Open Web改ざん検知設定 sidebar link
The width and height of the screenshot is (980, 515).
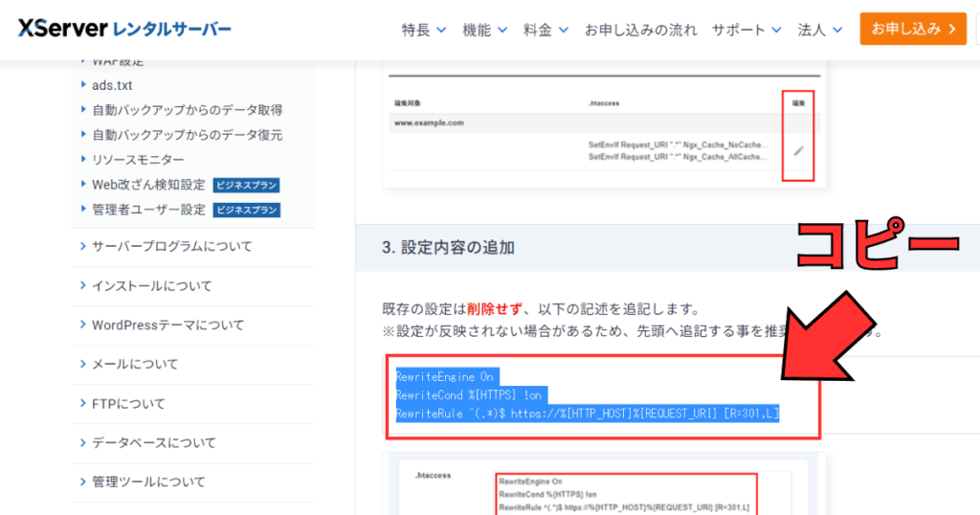[x=148, y=185]
